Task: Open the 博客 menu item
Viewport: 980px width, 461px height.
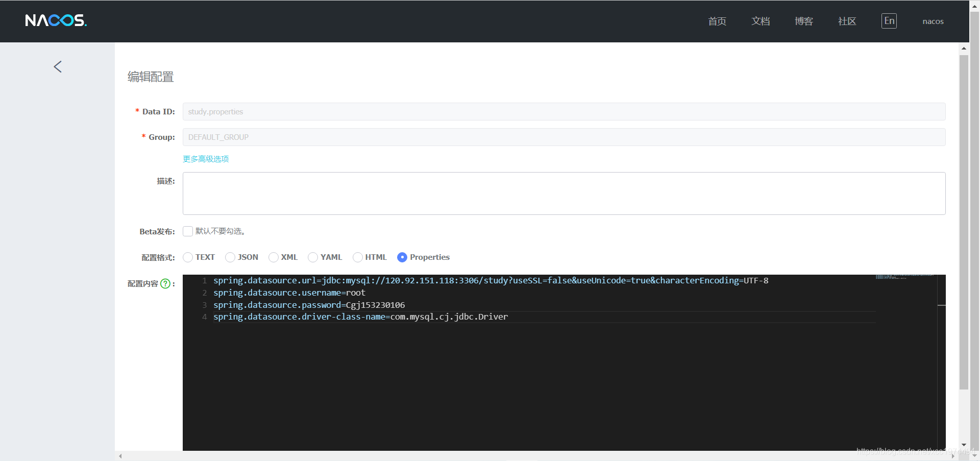Action: pos(804,21)
